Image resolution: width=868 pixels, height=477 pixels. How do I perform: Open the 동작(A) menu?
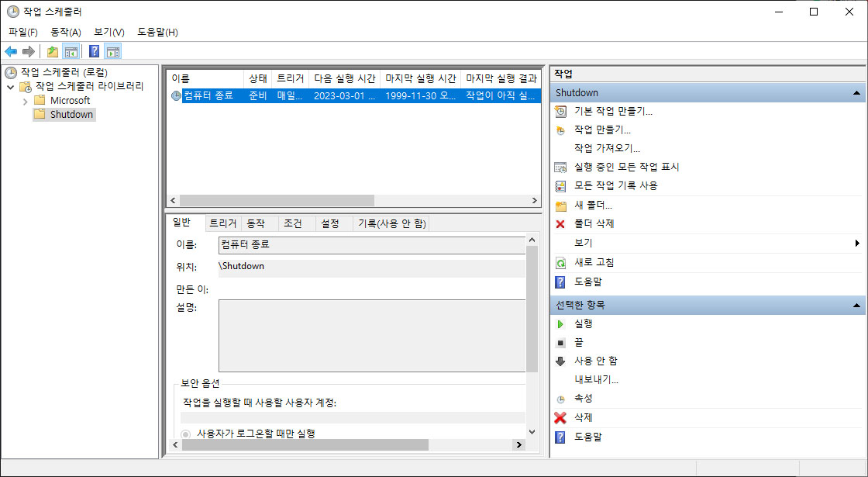66,32
